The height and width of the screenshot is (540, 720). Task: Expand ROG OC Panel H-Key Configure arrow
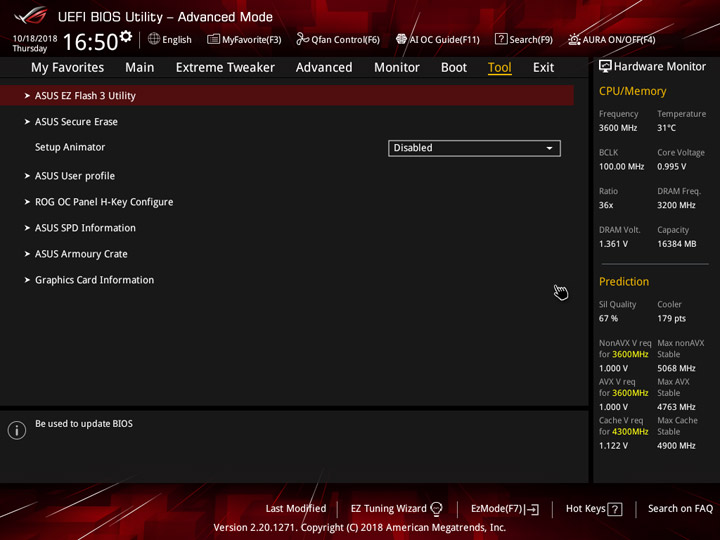27,202
